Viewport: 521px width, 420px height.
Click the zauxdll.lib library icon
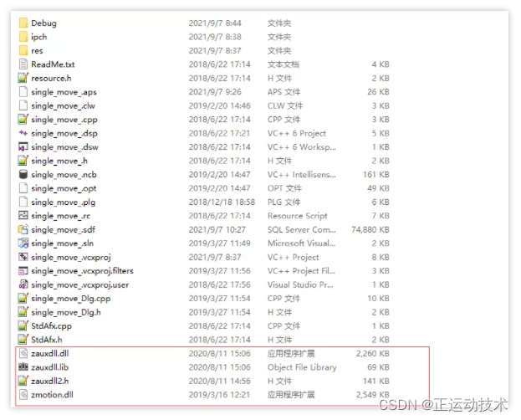tap(23, 367)
